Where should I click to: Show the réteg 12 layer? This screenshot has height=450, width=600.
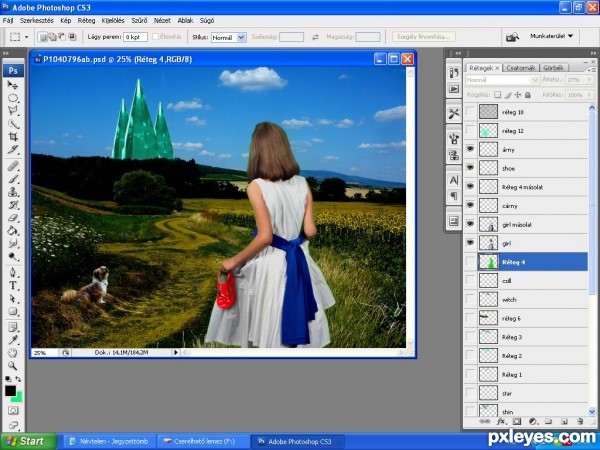point(470,130)
